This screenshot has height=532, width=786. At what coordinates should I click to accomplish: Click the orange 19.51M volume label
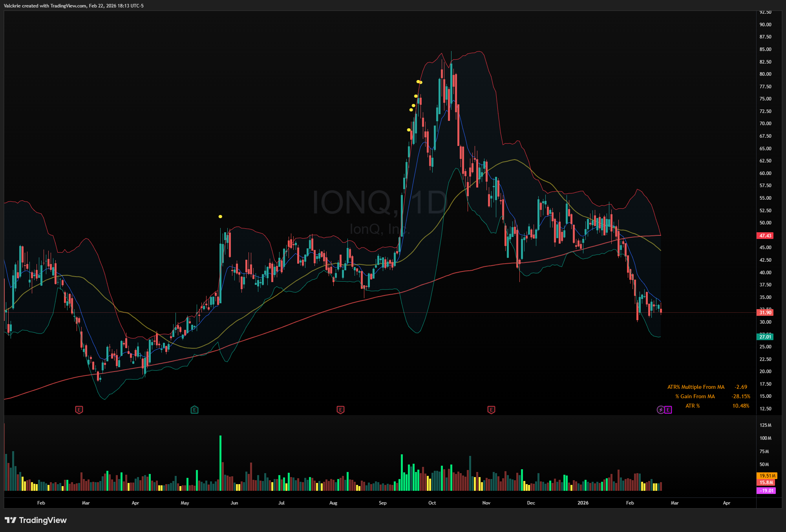pos(767,476)
